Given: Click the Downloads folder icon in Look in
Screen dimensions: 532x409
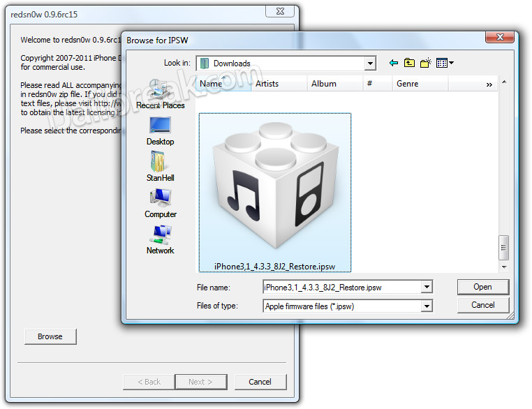Looking at the screenshot, I should coord(205,63).
